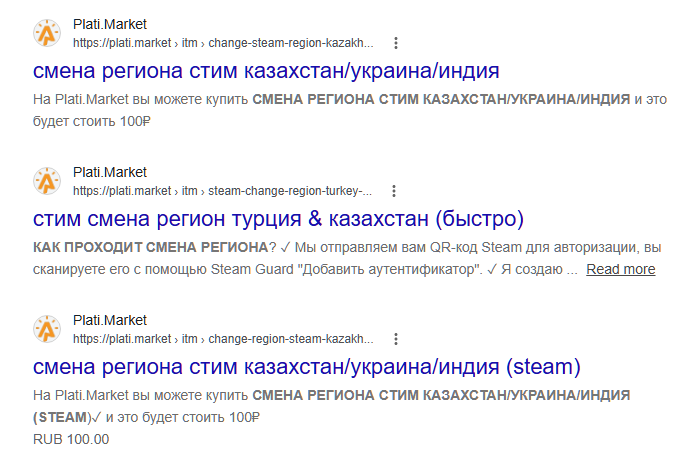Click the 'RUB 100.00' price text
693x466 pixels.
pyautogui.click(x=71, y=439)
